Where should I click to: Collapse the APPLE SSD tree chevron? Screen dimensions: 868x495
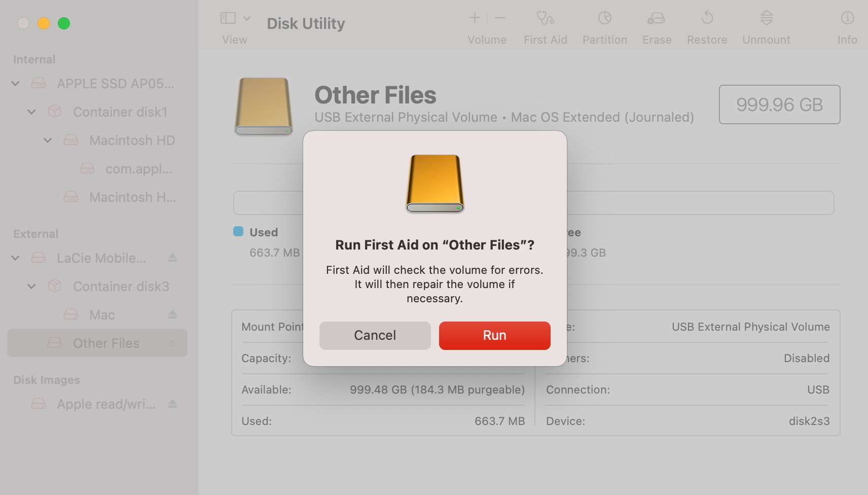pyautogui.click(x=16, y=83)
